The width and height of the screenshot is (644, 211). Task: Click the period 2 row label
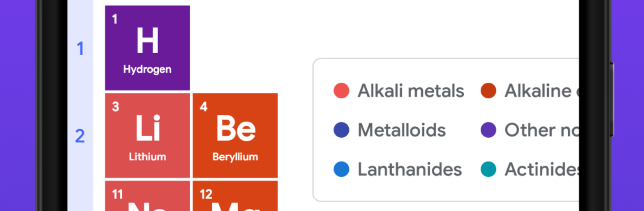coord(80,136)
